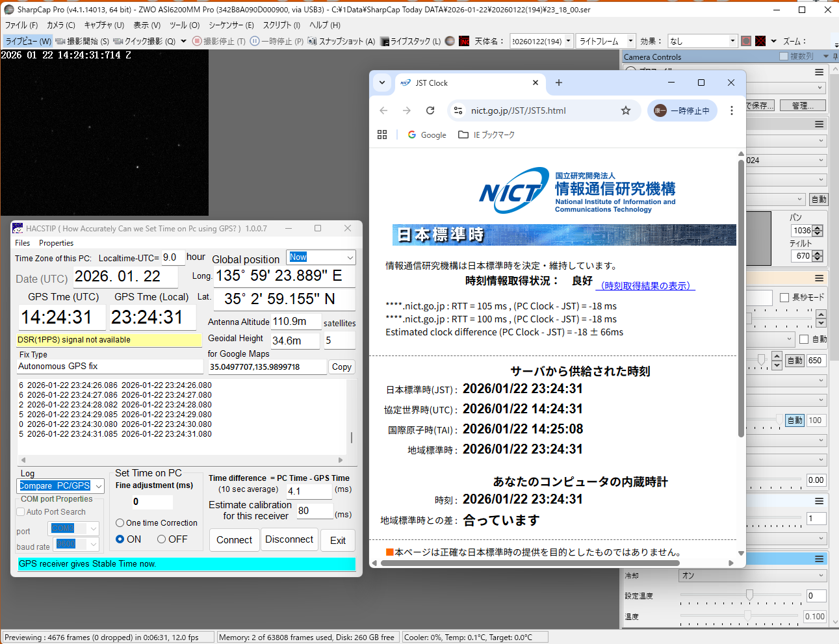The height and width of the screenshot is (644, 839).
Task: Open the ファイル (F) menu in SharpCap
Action: point(21,25)
